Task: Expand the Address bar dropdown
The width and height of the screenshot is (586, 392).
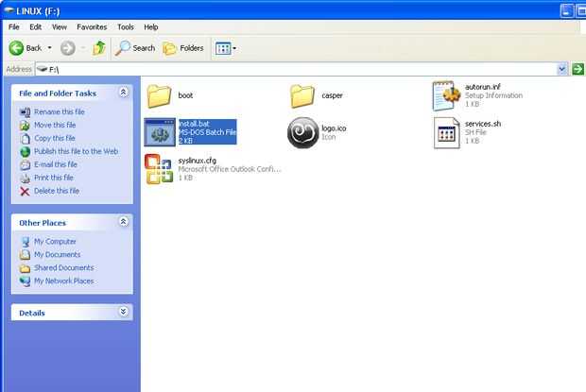Action: (561, 70)
